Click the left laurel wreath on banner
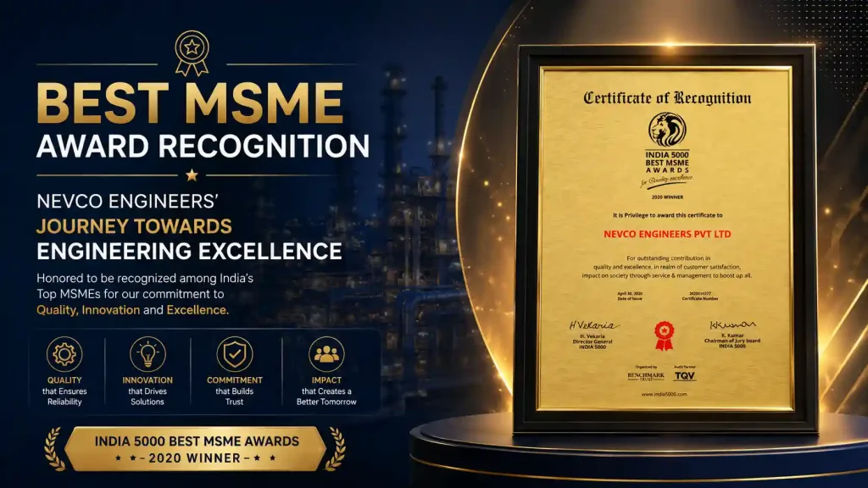 54,449
